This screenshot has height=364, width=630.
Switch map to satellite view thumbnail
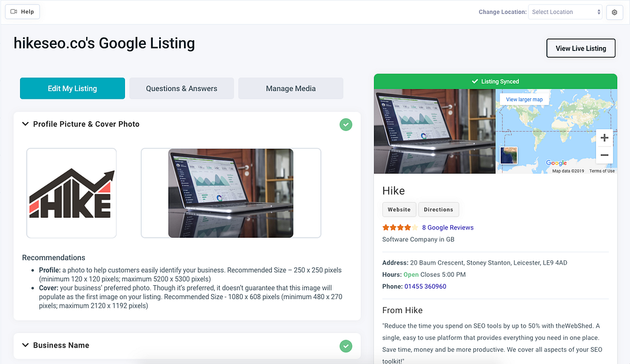click(509, 155)
